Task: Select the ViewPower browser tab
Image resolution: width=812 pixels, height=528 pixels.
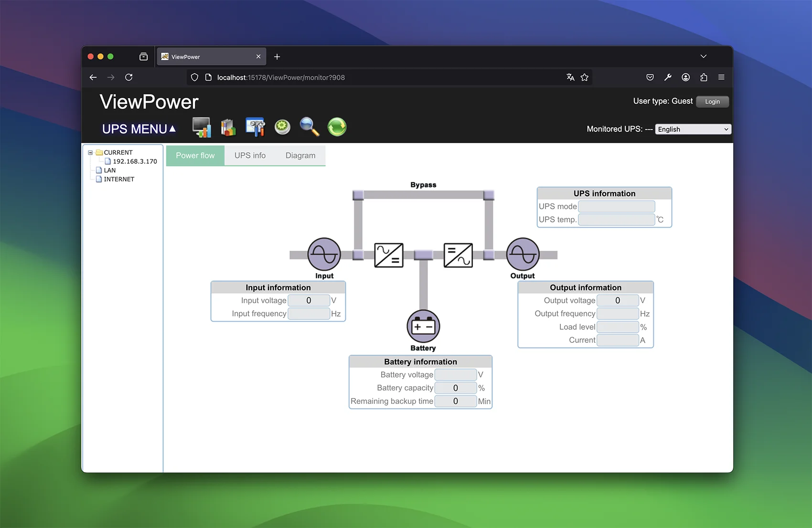Action: click(212, 56)
